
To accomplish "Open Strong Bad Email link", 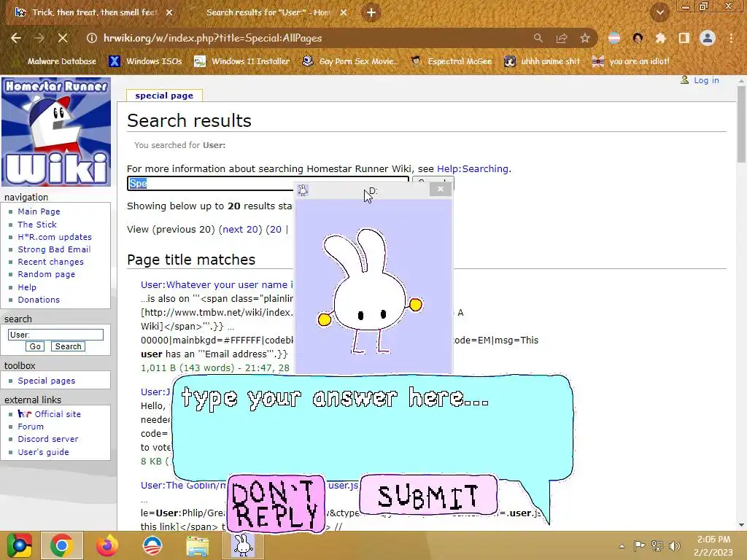I will click(x=54, y=249).
